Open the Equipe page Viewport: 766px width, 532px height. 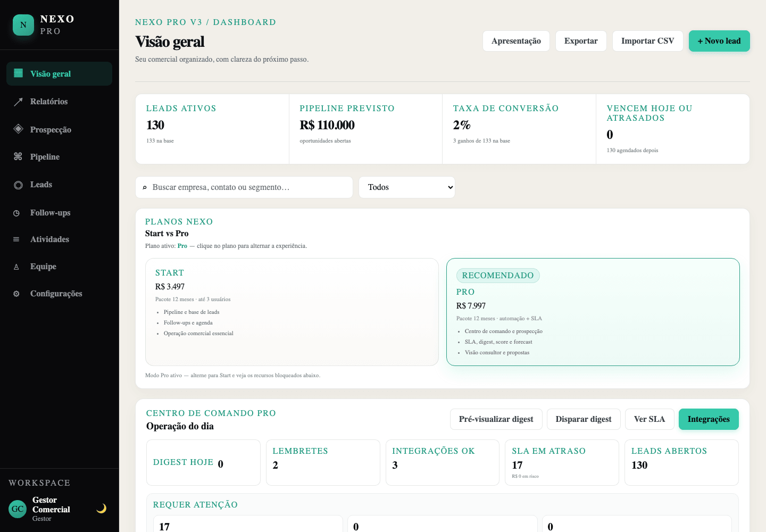pyautogui.click(x=59, y=267)
